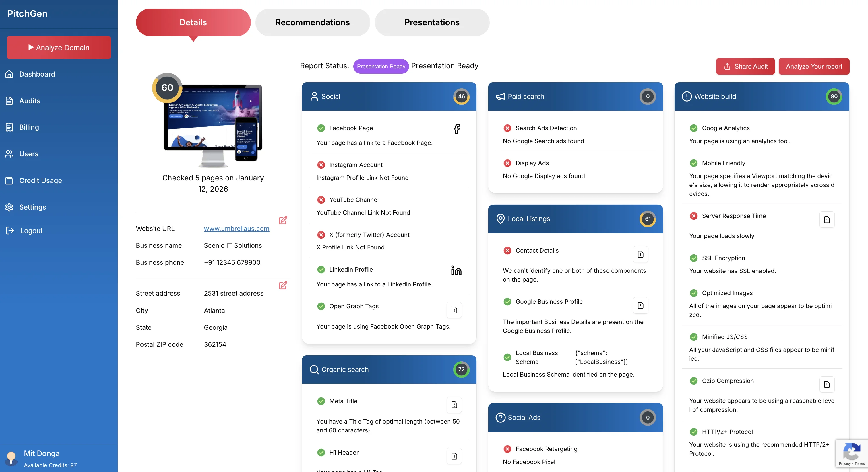Edit website URL details with pencil icon
Image resolution: width=868 pixels, height=472 pixels.
click(283, 220)
